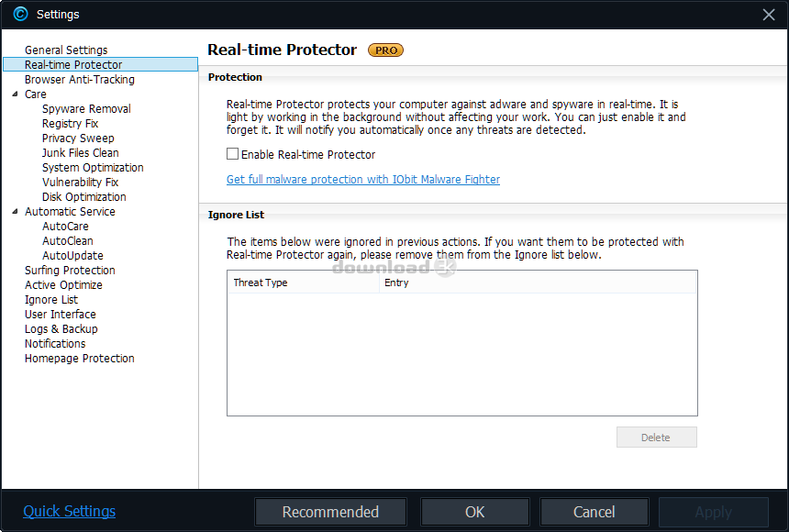The width and height of the screenshot is (789, 532).
Task: Select Real-time Protector in sidebar
Action: pyautogui.click(x=101, y=64)
